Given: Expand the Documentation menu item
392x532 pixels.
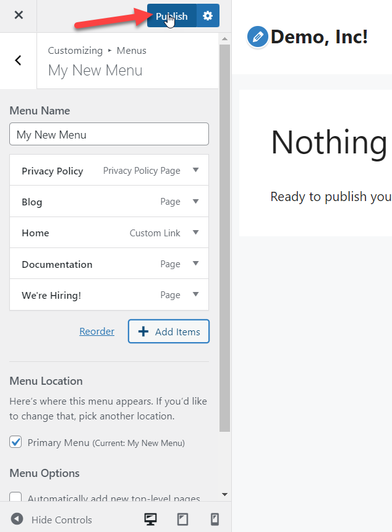Looking at the screenshot, I should [x=195, y=264].
